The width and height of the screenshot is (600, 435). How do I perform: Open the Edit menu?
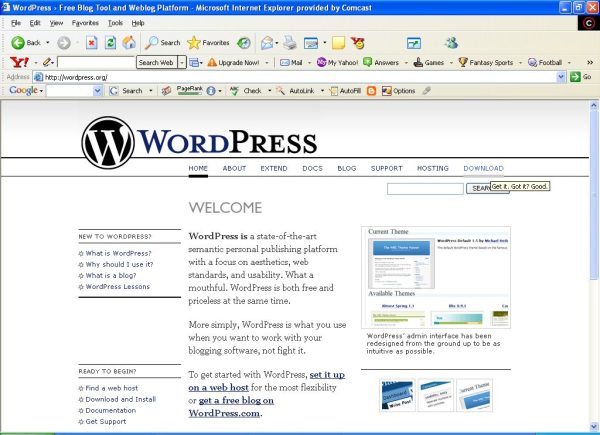[35, 23]
